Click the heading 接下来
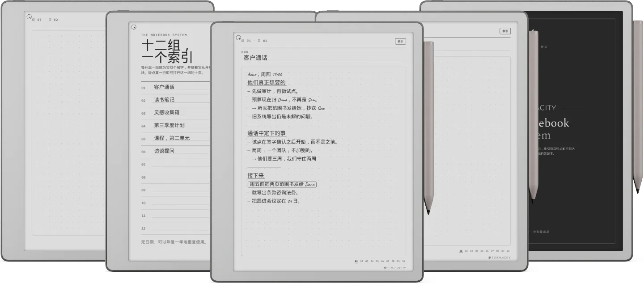The image size is (644, 283). (x=256, y=176)
